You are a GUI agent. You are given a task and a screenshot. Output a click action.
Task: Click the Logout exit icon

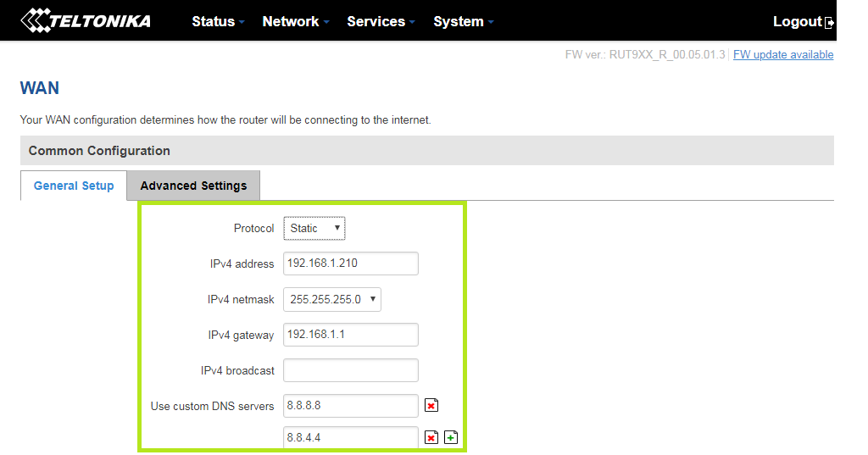coord(830,23)
